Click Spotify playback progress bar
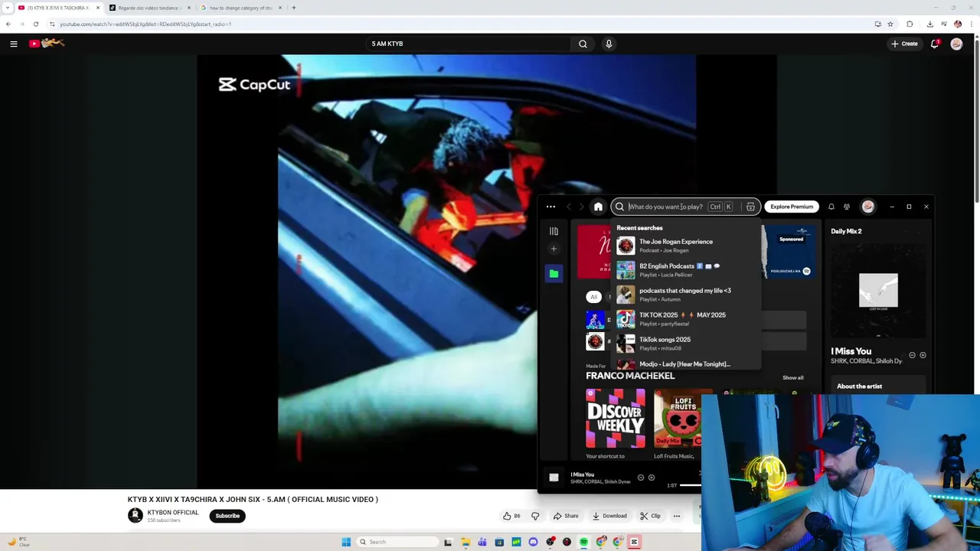 pos(691,485)
